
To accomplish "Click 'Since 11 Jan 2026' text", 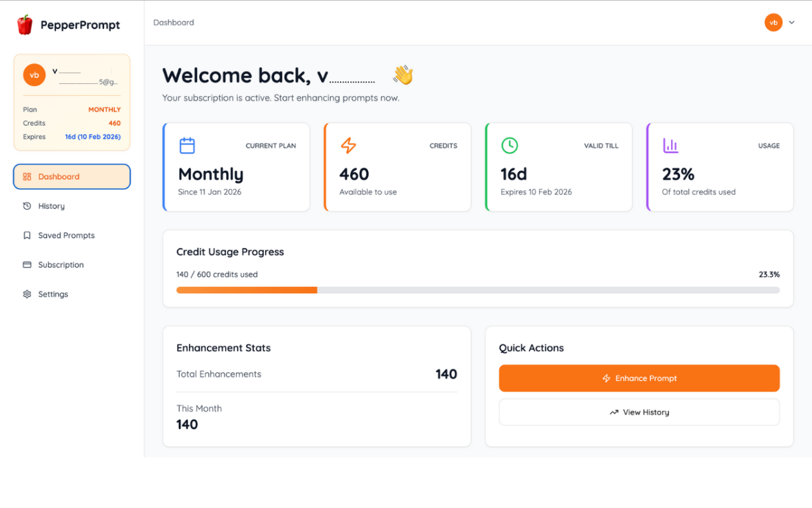I will click(210, 192).
